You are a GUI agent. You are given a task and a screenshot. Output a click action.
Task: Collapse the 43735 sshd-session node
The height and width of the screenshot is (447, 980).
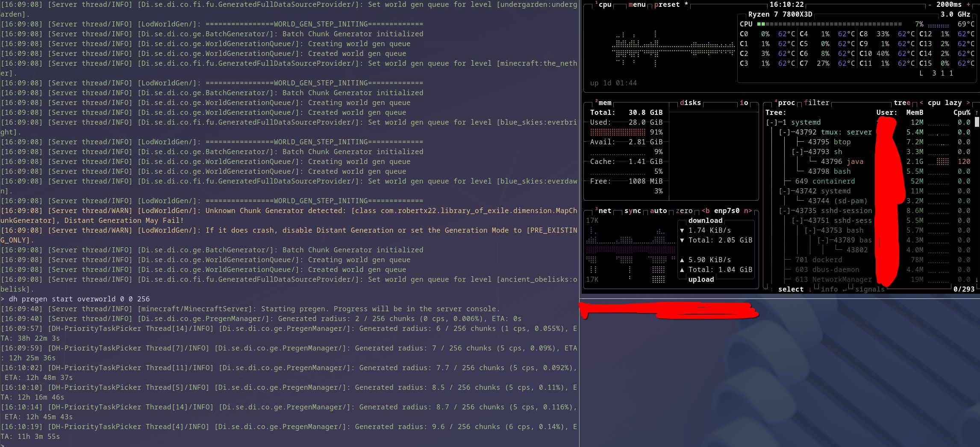coord(785,210)
